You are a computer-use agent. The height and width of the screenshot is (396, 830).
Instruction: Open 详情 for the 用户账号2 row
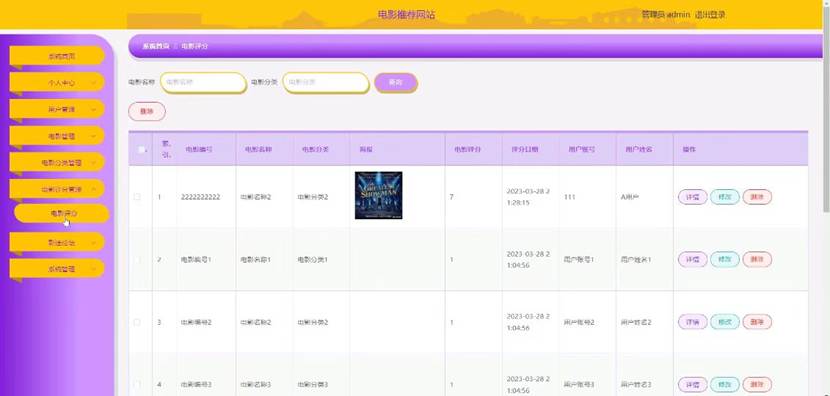coord(692,322)
